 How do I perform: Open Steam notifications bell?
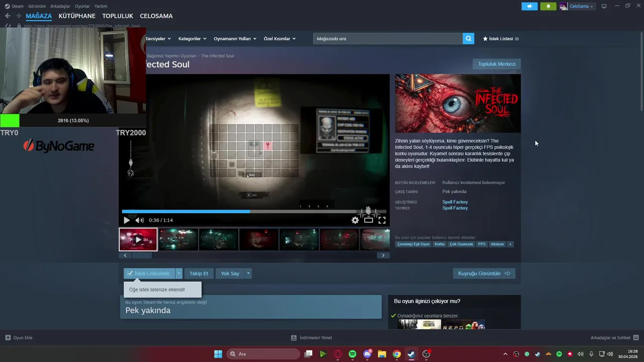548,6
